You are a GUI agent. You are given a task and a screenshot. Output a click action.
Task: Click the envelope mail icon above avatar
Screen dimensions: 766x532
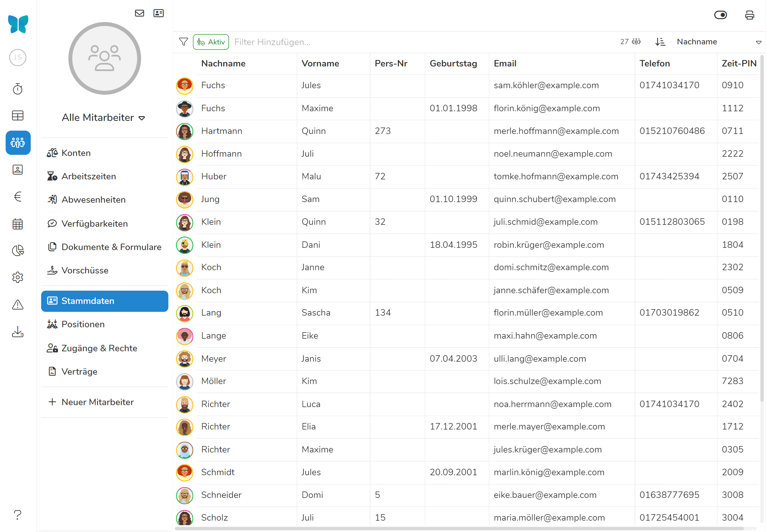[139, 13]
